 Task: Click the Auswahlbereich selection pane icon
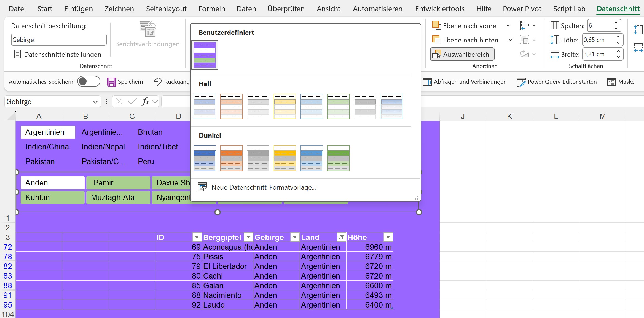436,54
